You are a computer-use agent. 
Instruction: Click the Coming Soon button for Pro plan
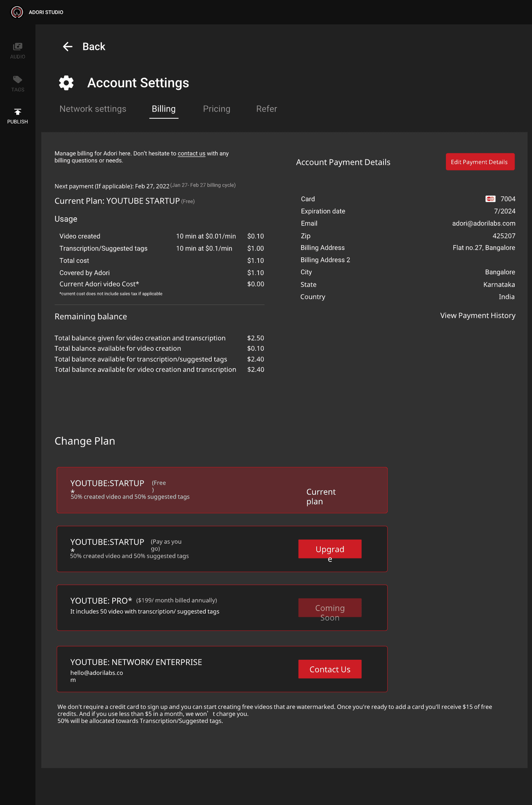(x=330, y=608)
